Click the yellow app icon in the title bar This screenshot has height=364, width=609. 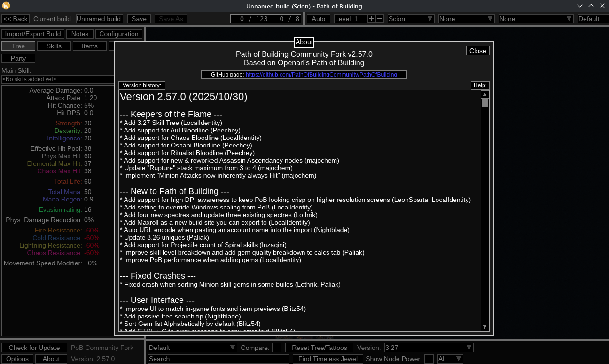(x=6, y=6)
